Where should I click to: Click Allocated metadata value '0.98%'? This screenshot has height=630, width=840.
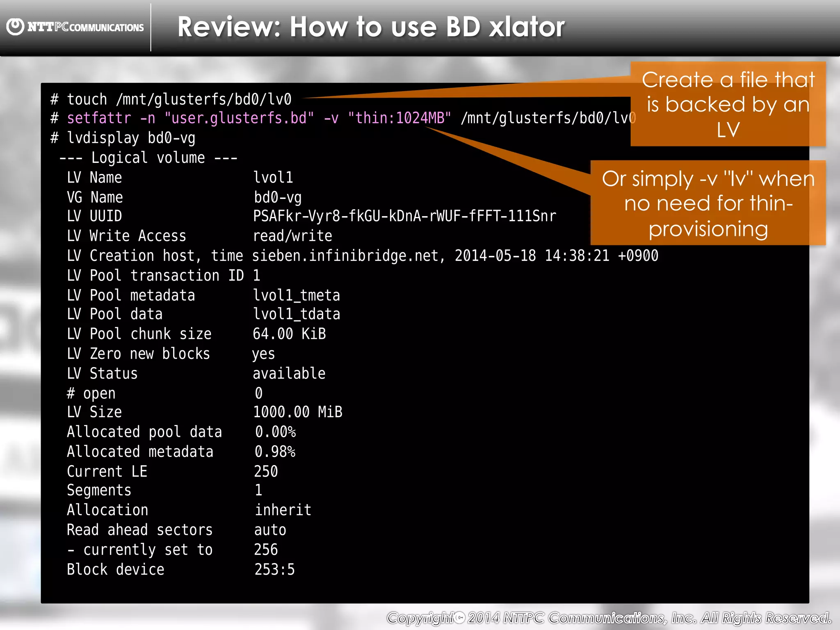click(x=275, y=452)
